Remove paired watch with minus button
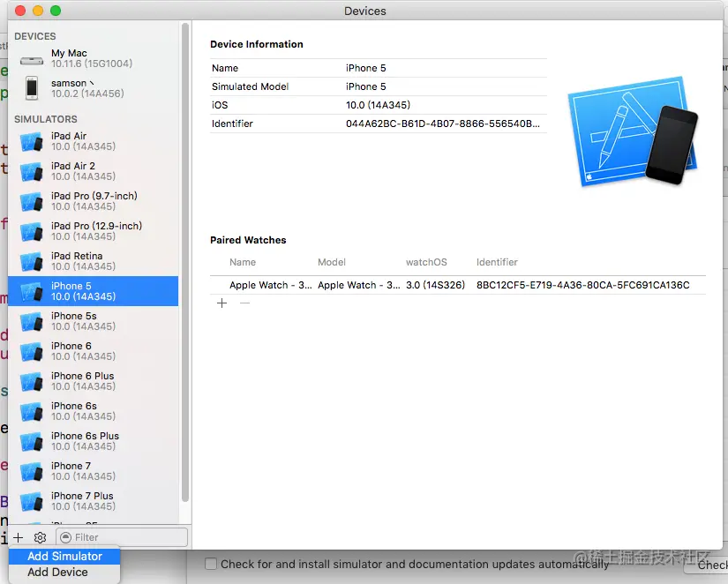This screenshot has height=584, width=728. click(244, 303)
